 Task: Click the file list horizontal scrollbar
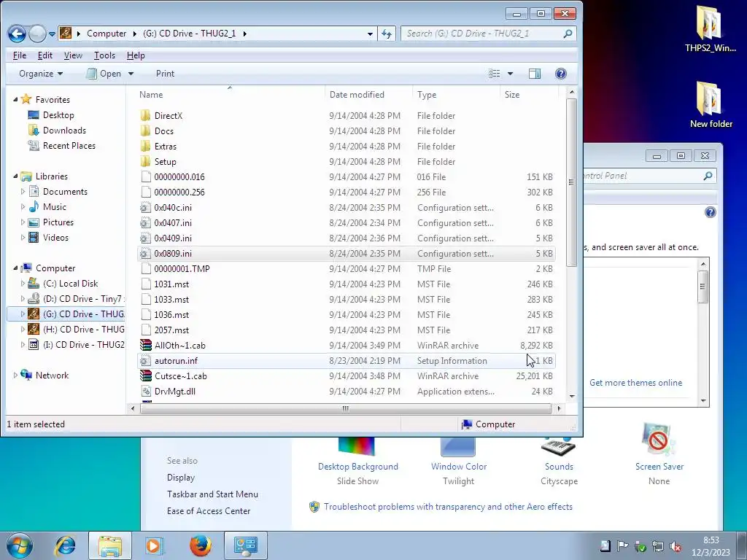point(345,408)
